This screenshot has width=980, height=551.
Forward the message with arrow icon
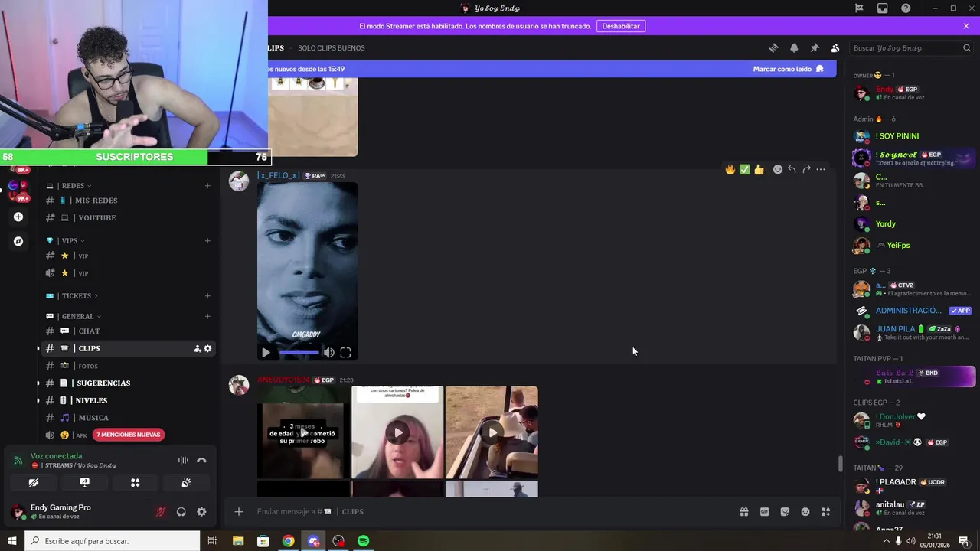806,169
